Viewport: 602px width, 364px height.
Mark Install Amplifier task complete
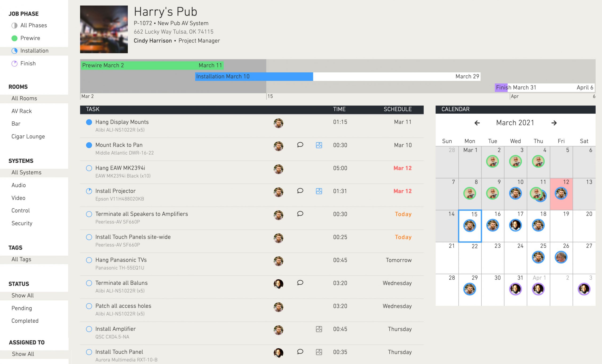pyautogui.click(x=89, y=329)
